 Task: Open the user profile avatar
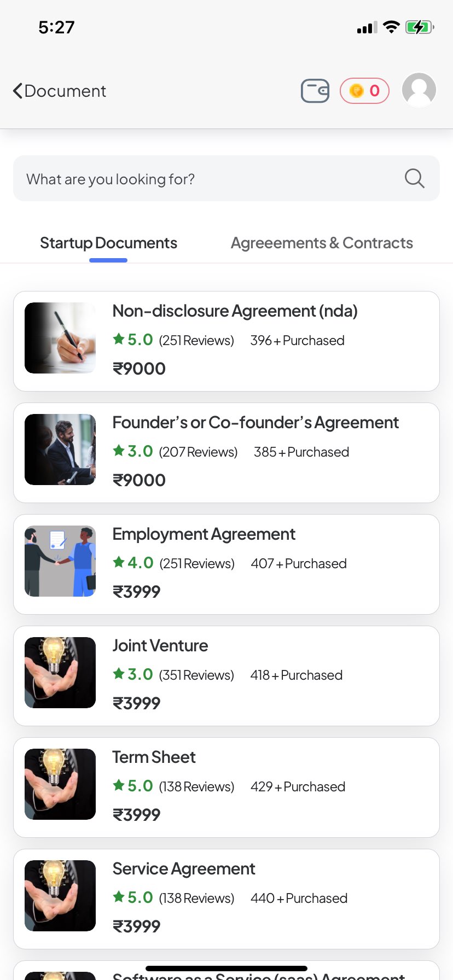[x=419, y=90]
